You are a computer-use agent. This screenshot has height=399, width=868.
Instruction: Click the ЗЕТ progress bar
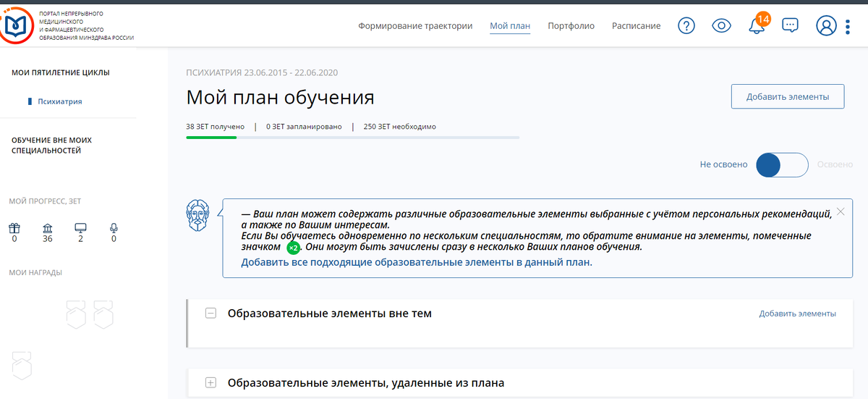point(352,137)
